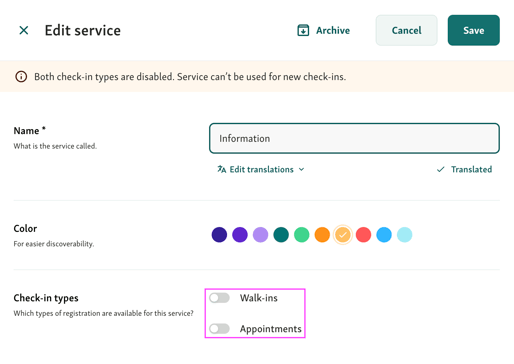Screen dimensions: 514x364
Task: Enable the Walk-ins toggle
Action: (219, 298)
